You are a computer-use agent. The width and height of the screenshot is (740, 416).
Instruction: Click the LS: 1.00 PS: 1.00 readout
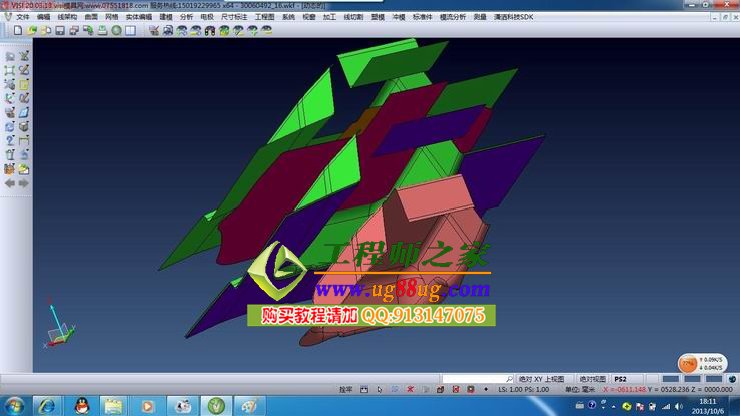point(523,390)
